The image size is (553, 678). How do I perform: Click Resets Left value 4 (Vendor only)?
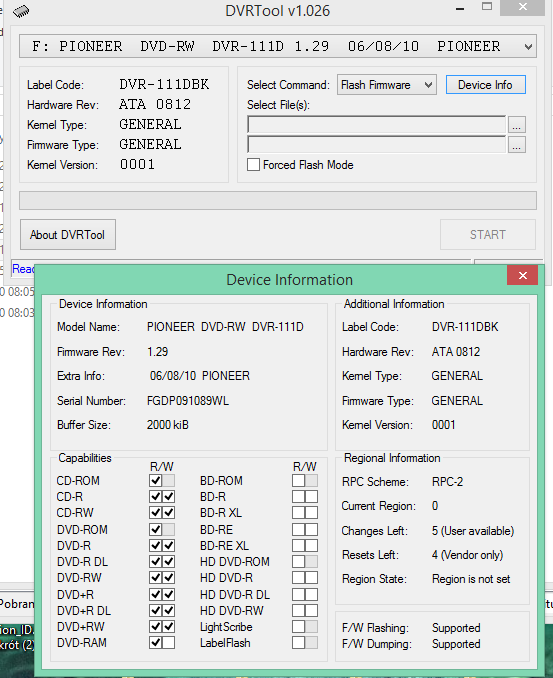tap(467, 555)
